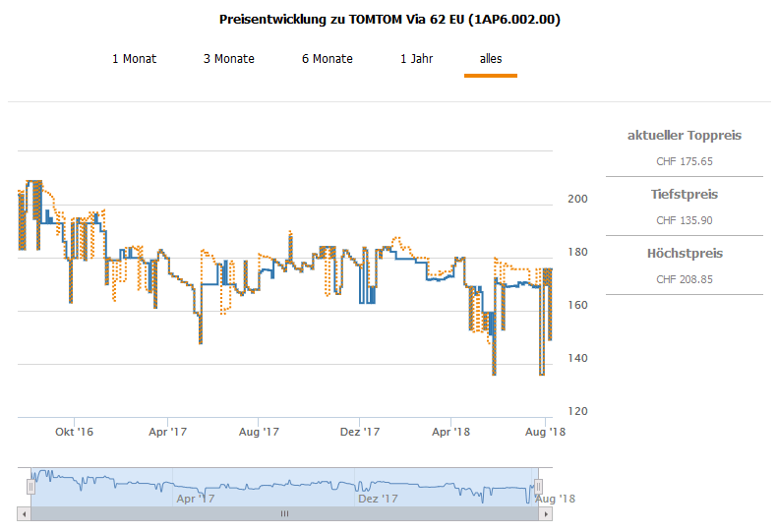Select the 'alles' full range tab

(x=491, y=59)
